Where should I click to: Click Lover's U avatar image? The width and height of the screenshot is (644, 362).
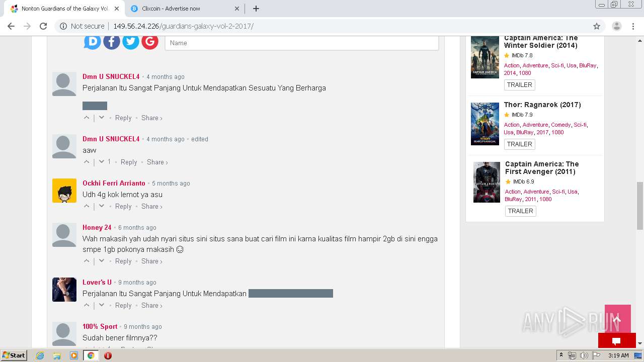(x=64, y=290)
